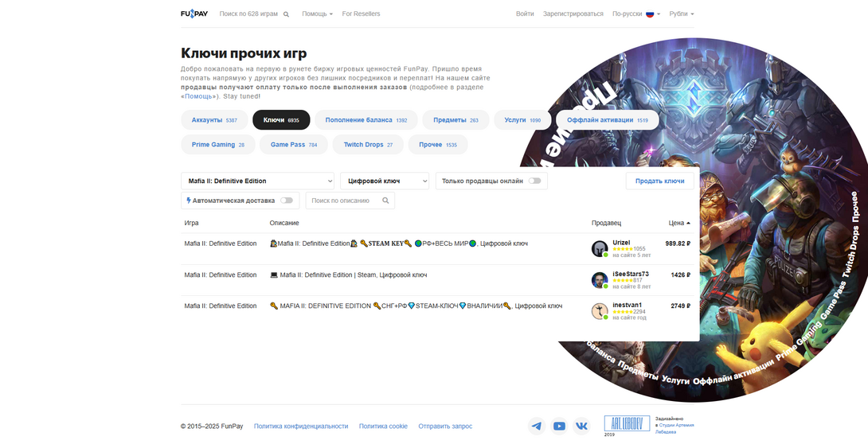Click seller name inestvan1
Viewport: 868px width, 448px height.
click(x=628, y=305)
